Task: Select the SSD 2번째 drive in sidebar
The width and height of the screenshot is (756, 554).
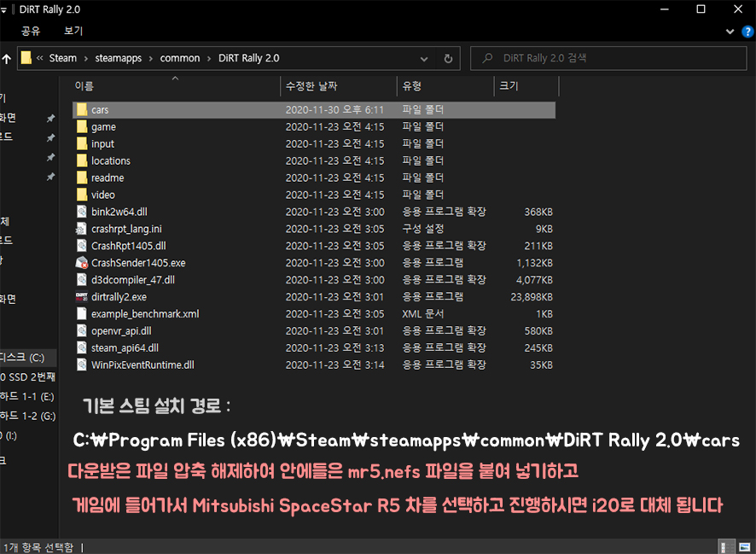Action: point(27,377)
